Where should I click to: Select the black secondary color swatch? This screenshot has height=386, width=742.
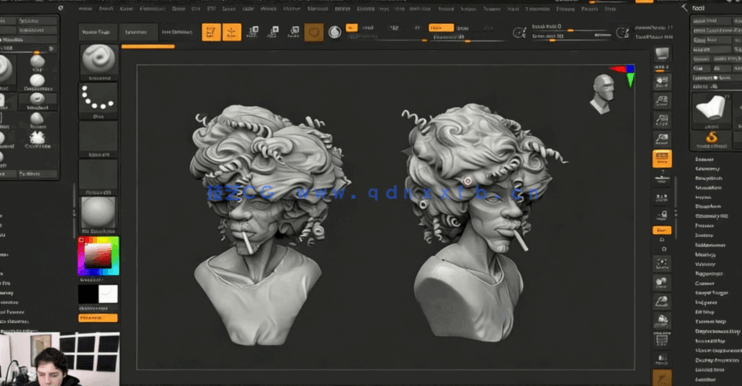pyautogui.click(x=88, y=294)
